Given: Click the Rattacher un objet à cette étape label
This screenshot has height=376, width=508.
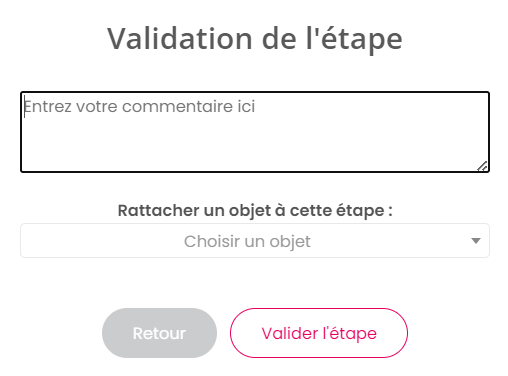Looking at the screenshot, I should 255,211.
